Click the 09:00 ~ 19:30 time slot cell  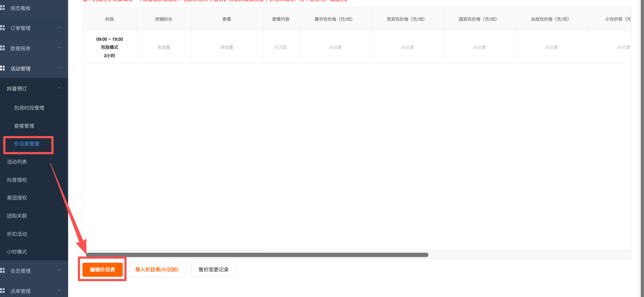coord(109,47)
